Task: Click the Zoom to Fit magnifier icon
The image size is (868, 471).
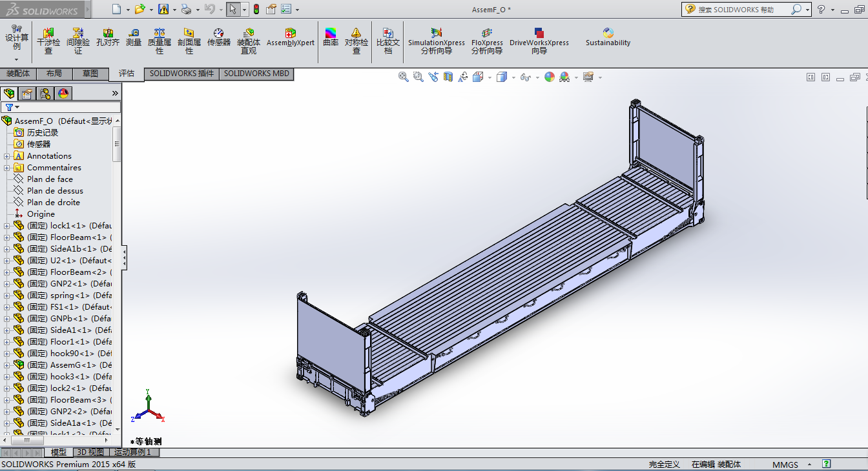Action: pos(404,77)
